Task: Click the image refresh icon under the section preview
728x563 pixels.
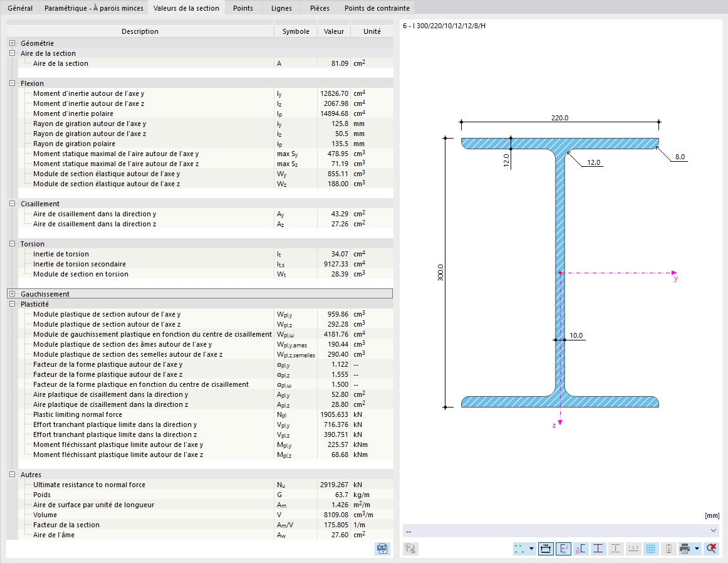Action: tap(410, 549)
